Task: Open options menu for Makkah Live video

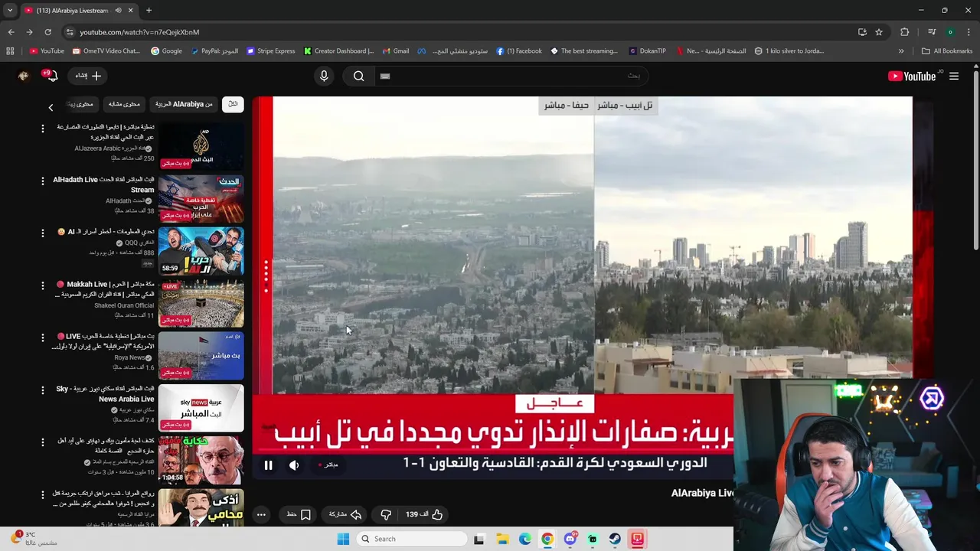Action: tap(43, 285)
